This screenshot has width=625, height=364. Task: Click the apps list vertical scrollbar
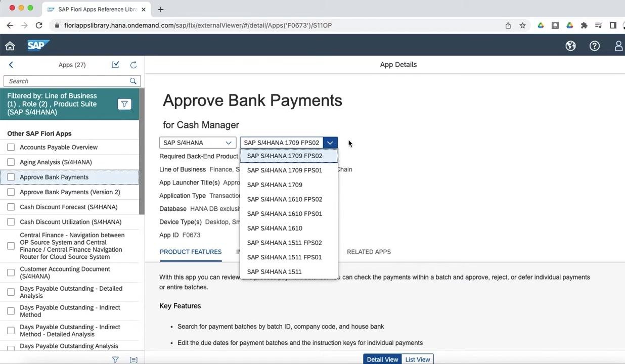pos(142,151)
